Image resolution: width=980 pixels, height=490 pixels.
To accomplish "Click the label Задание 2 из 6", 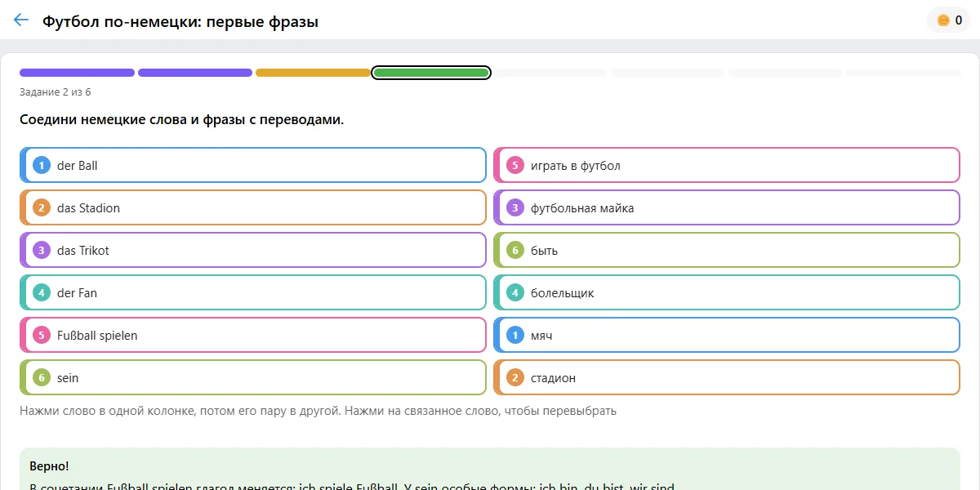I will point(56,92).
